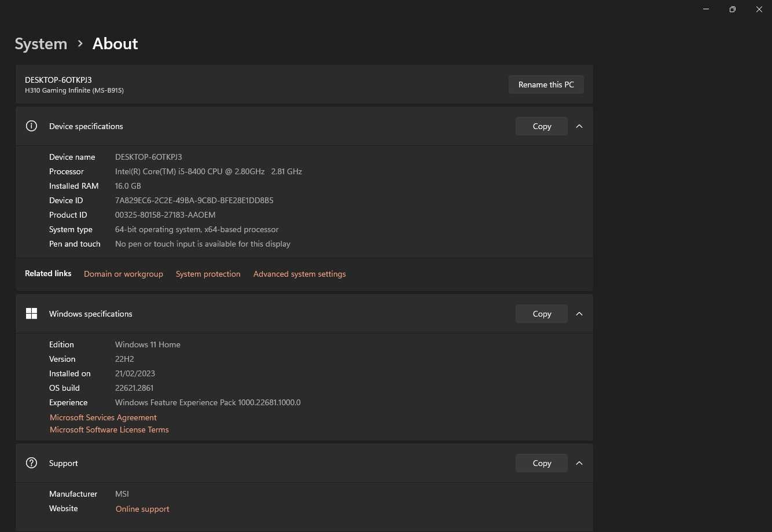This screenshot has height=532, width=772.
Task: Click the System type value 64-bit operating system
Action: coord(197,229)
